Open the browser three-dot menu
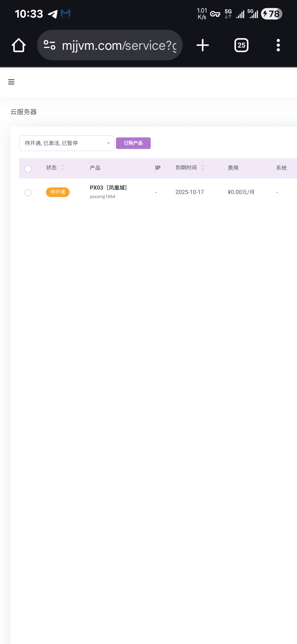This screenshot has height=644, width=297. pyautogui.click(x=278, y=45)
